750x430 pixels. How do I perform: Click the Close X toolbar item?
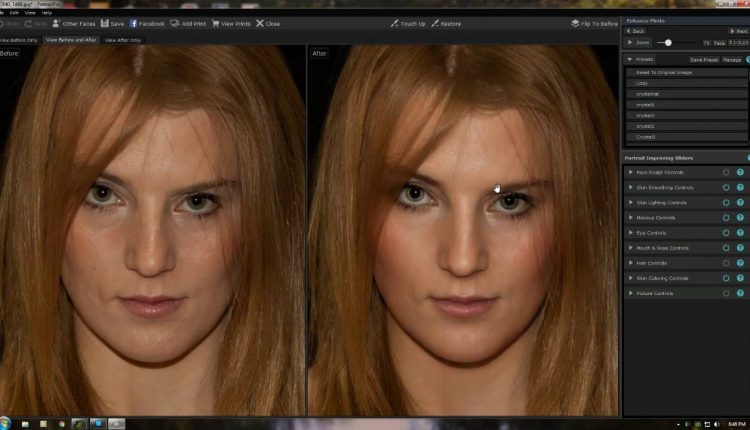pyautogui.click(x=268, y=23)
